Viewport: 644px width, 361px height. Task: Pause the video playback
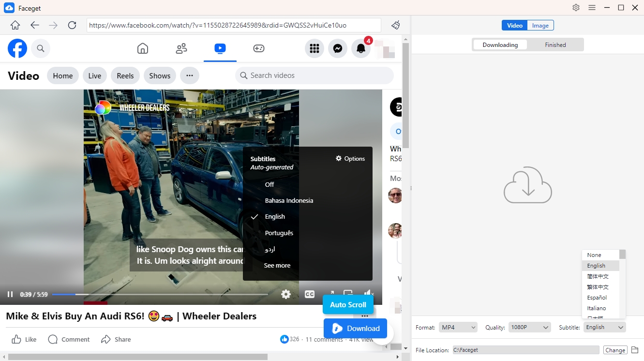(10, 294)
